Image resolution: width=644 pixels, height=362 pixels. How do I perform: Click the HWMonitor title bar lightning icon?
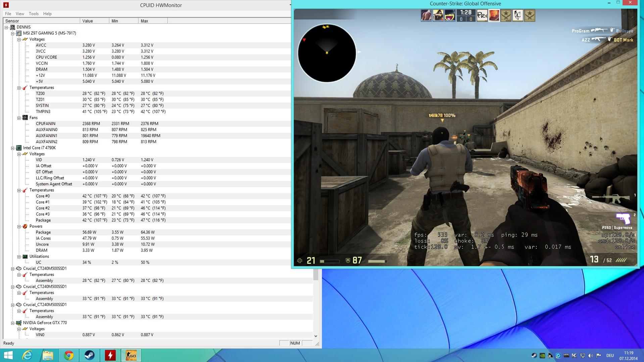pyautogui.click(x=6, y=5)
